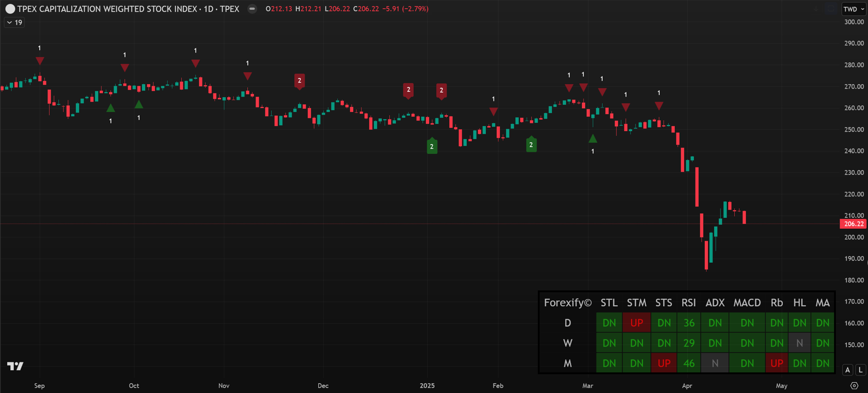The width and height of the screenshot is (868, 393).
Task: Click the 2025 label on time axis
Action: [x=427, y=385]
